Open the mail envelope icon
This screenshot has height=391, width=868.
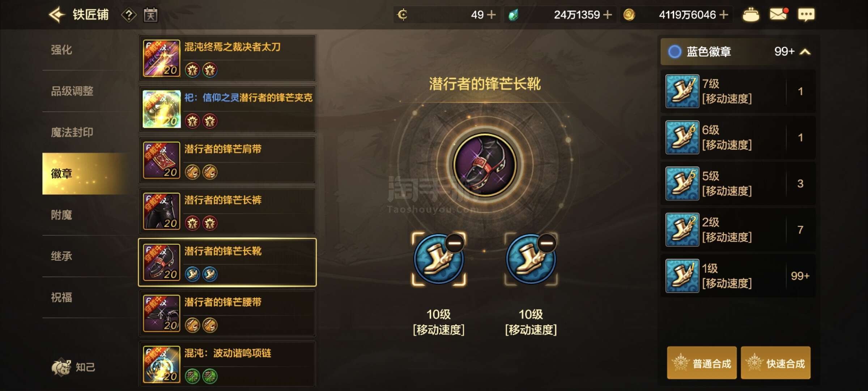click(779, 14)
